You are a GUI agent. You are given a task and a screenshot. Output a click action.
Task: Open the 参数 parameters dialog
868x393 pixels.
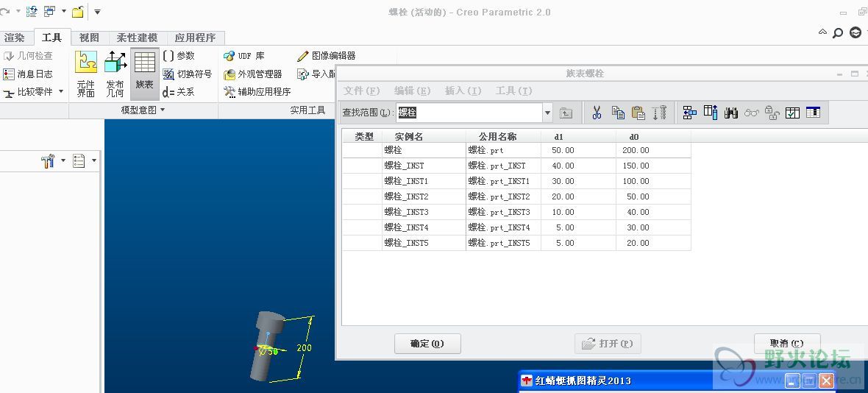[179, 56]
